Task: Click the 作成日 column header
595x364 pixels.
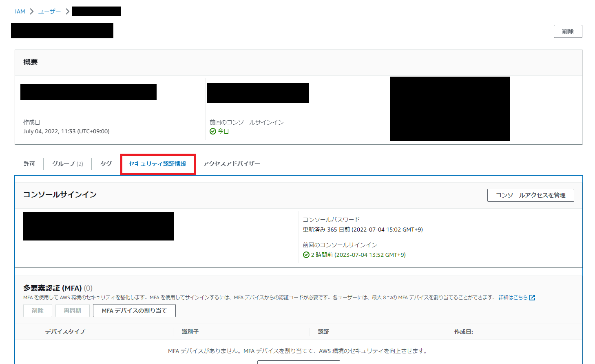Action: click(463, 331)
